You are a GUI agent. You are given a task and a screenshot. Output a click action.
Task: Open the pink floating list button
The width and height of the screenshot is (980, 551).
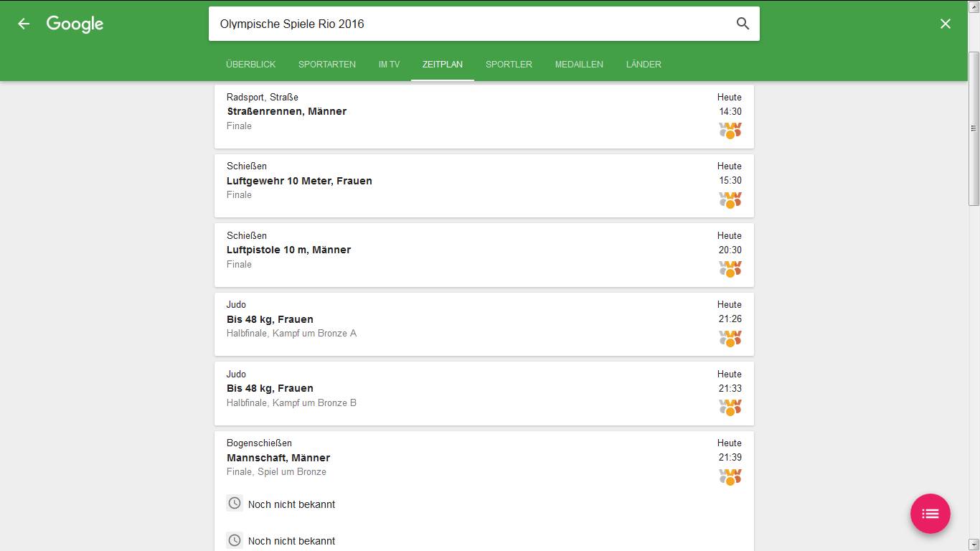tap(930, 514)
